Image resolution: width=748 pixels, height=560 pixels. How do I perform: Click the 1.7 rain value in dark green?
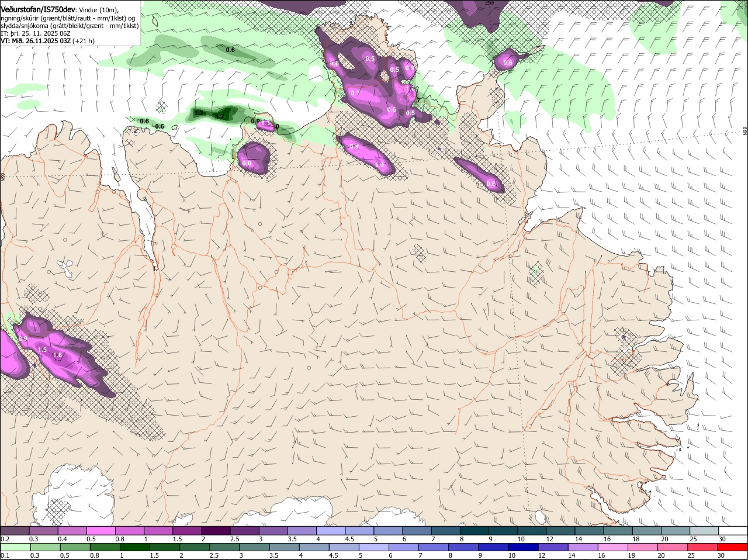pos(220,116)
